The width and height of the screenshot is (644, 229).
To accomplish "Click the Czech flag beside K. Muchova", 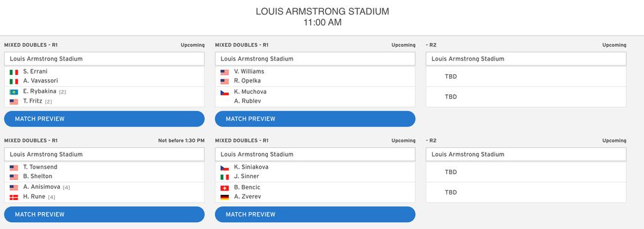I will click(x=225, y=92).
